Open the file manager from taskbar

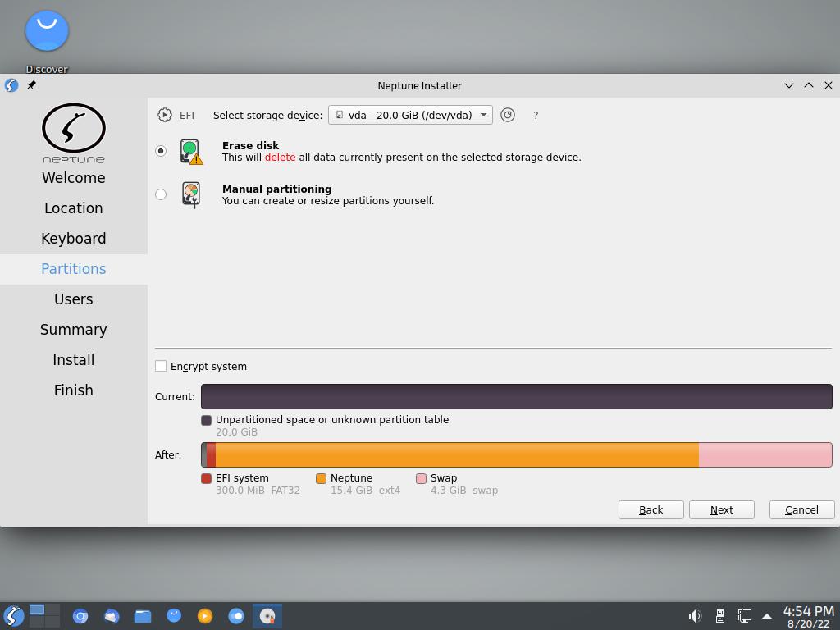[143, 616]
